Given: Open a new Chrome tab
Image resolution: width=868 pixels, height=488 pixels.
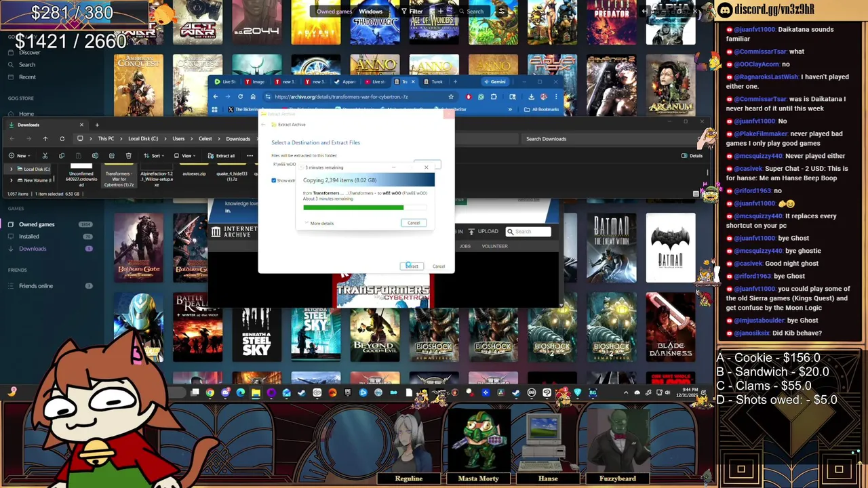Looking at the screenshot, I should point(455,82).
